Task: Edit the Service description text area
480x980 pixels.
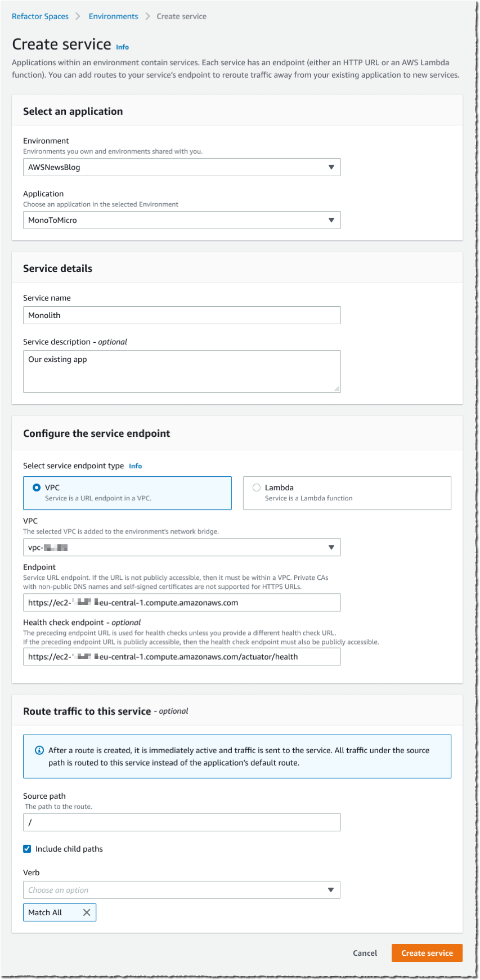Action: click(x=181, y=370)
